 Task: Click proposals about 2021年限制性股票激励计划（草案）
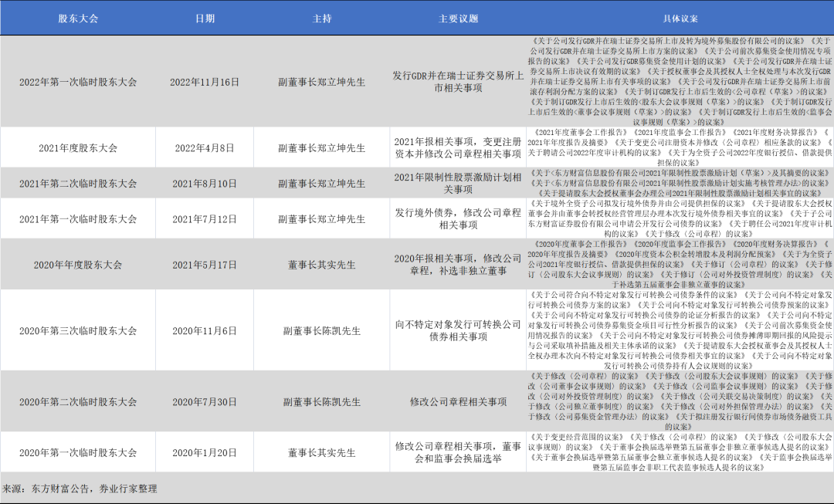[680, 183]
